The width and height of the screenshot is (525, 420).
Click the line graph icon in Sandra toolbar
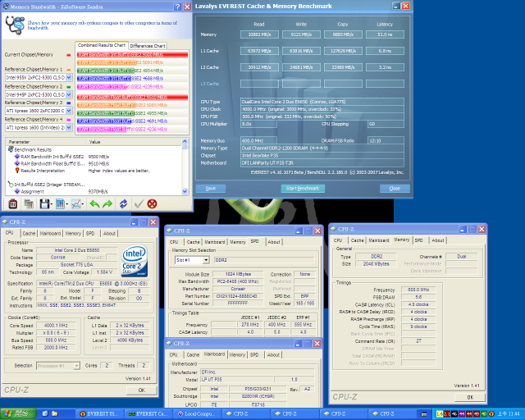point(75,203)
